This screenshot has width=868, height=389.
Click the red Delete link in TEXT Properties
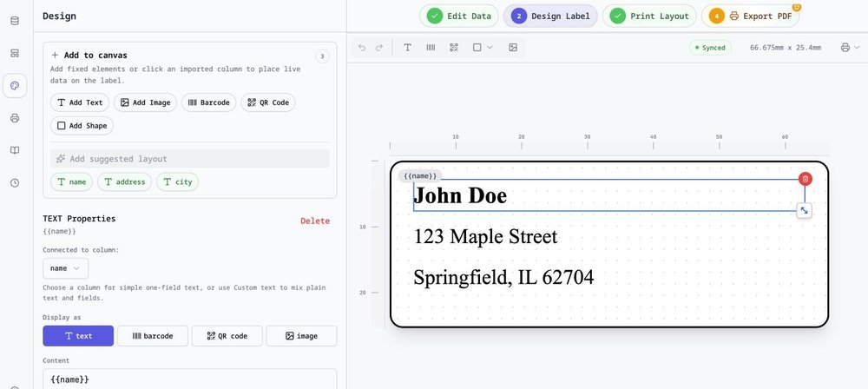click(315, 221)
